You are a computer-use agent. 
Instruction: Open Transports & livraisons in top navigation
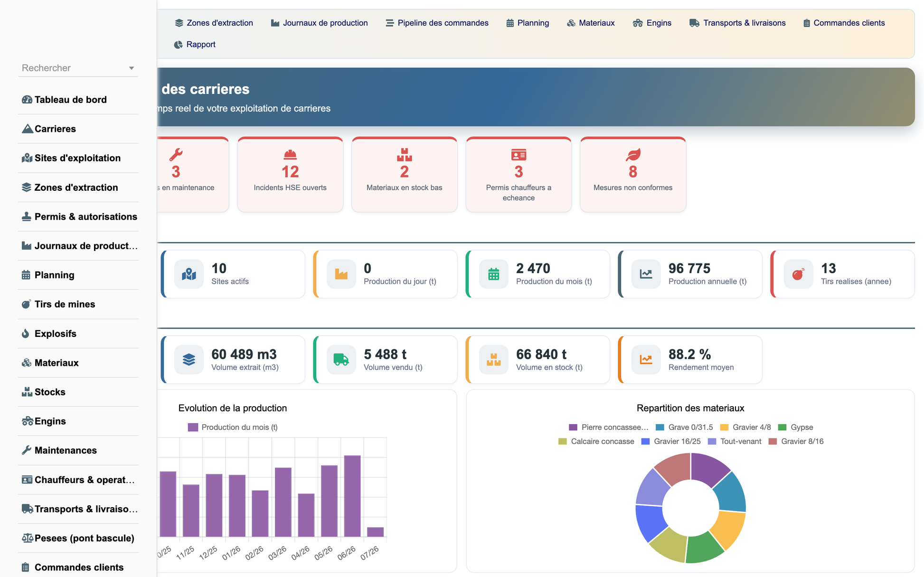click(737, 23)
